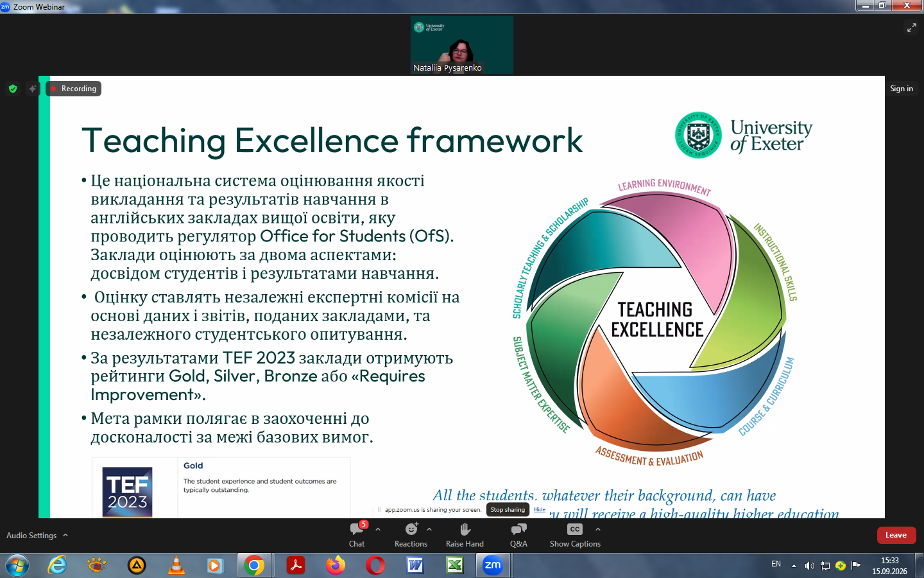Click the Sign in button
This screenshot has width=924, height=578.
pyautogui.click(x=901, y=89)
